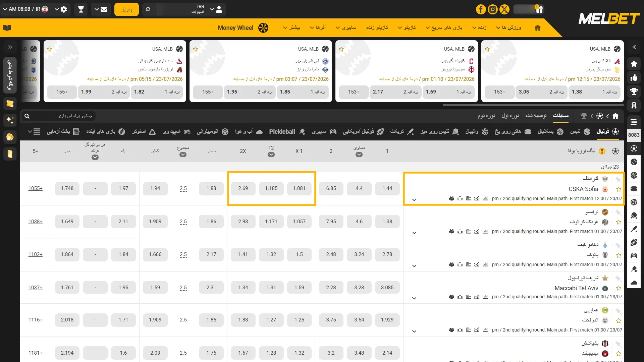Open the Facebook social link
Screen dimensions: 644x362
tap(480, 9)
